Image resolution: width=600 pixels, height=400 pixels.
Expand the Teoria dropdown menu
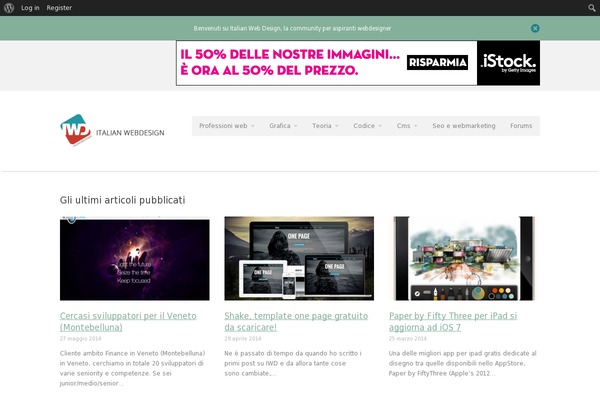pos(325,126)
